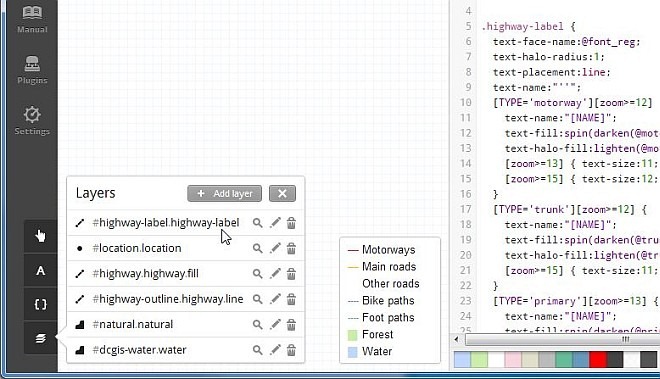Delete the #highway.highway.fill layer
This screenshot has width=660, height=379.
point(291,274)
